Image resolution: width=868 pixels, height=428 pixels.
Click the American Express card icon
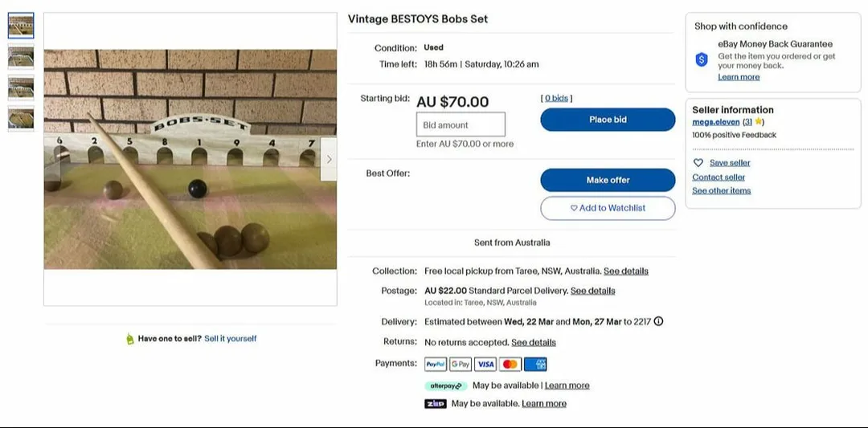[x=535, y=364]
